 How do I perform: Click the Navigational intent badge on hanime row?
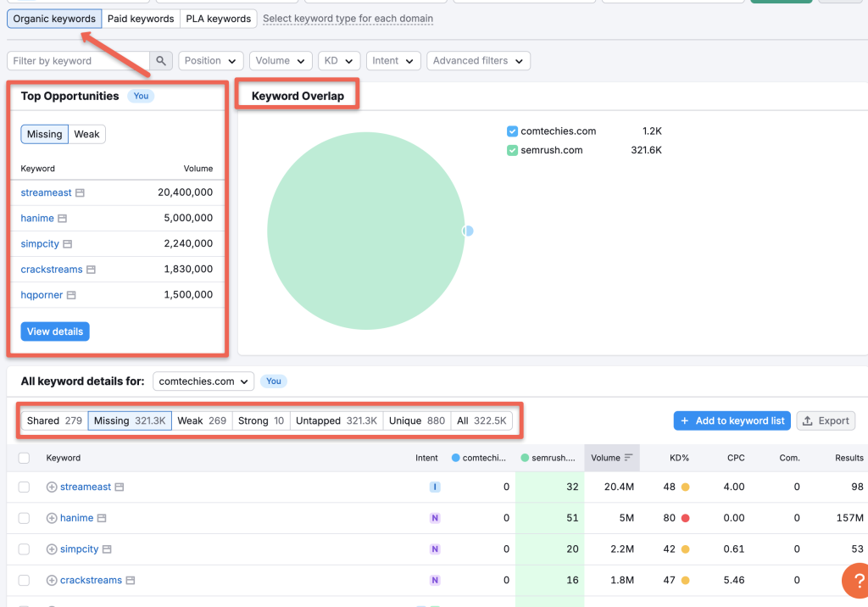pyautogui.click(x=434, y=518)
